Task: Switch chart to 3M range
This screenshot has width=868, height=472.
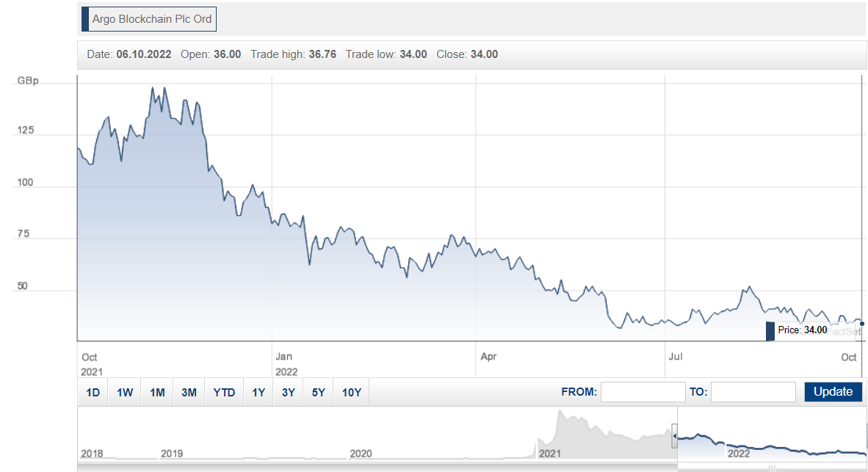Action: coord(189,392)
